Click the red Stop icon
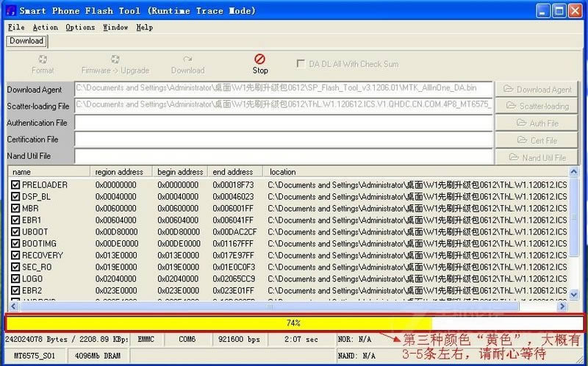588x366 pixels. click(x=260, y=60)
